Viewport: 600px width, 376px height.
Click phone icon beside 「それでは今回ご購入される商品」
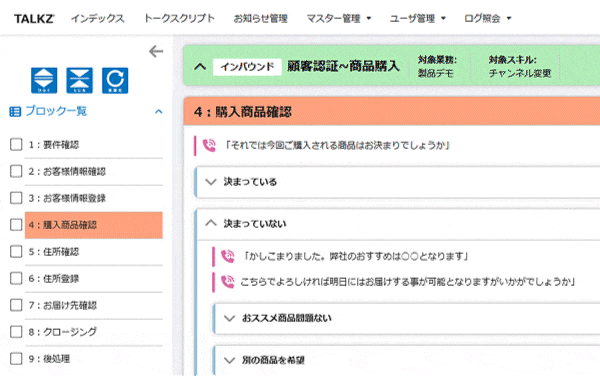[x=209, y=145]
